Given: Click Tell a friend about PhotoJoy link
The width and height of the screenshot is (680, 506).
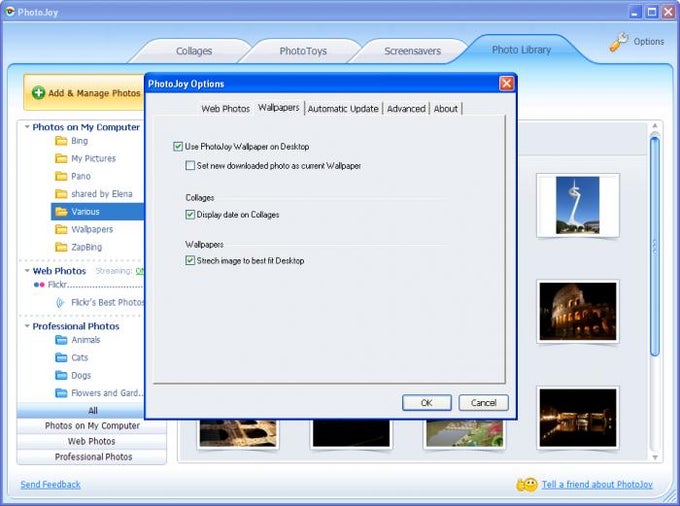Looking at the screenshot, I should 597,485.
